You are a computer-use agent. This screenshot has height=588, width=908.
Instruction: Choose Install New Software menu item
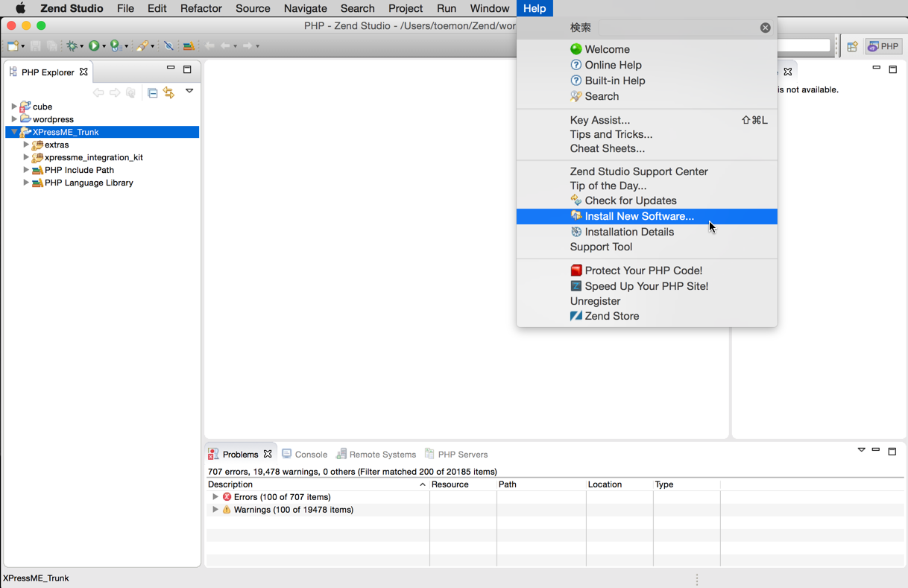646,216
